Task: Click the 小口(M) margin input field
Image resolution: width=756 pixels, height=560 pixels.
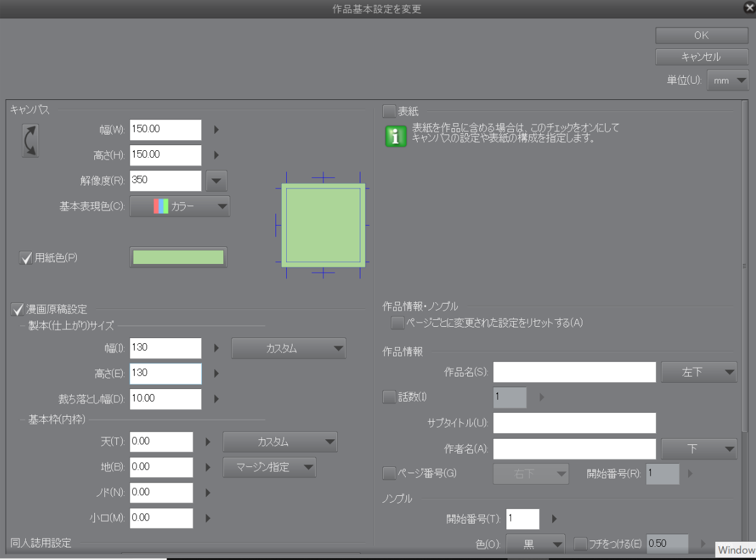Action: coord(161,518)
